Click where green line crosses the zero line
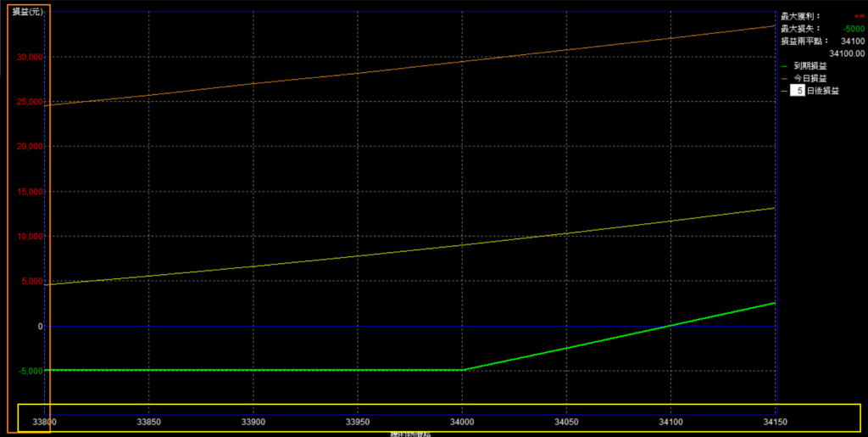Screen dimensions: 868x437 coord(670,326)
